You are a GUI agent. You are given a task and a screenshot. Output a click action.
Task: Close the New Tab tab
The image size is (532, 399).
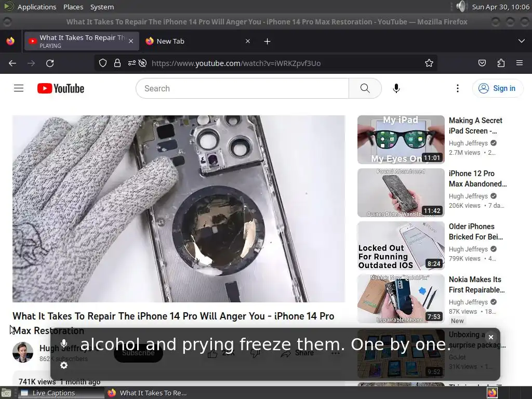click(x=248, y=41)
